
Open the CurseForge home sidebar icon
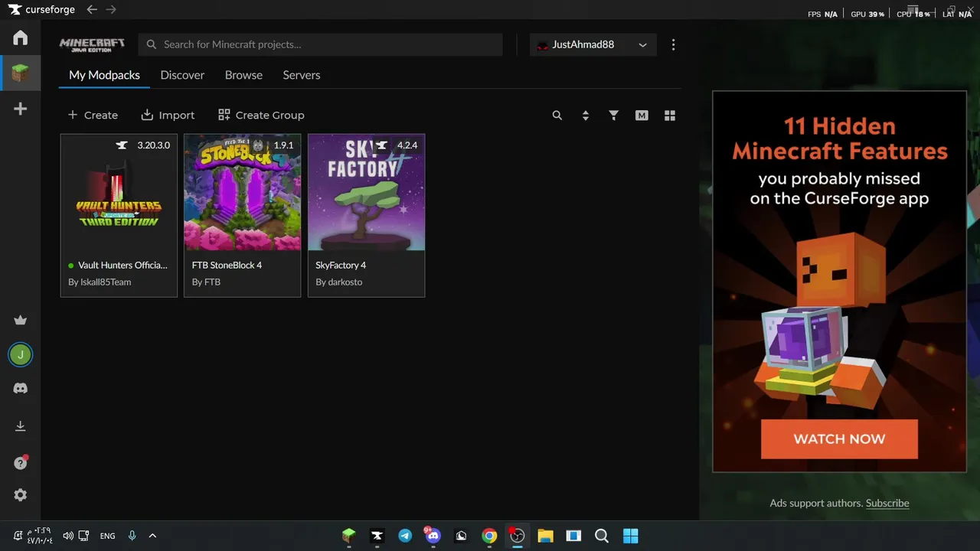point(21,37)
